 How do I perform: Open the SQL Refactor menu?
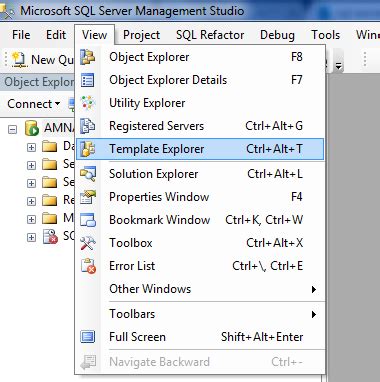[210, 35]
